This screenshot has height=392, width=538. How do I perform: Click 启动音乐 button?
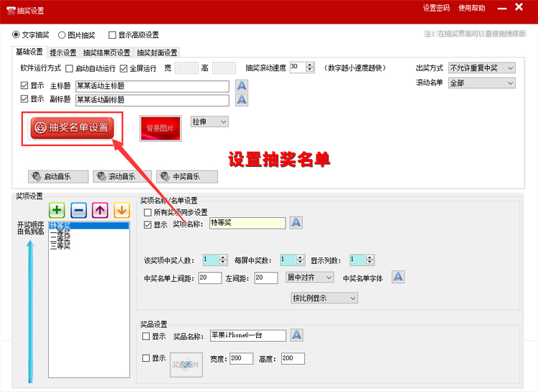59,177
